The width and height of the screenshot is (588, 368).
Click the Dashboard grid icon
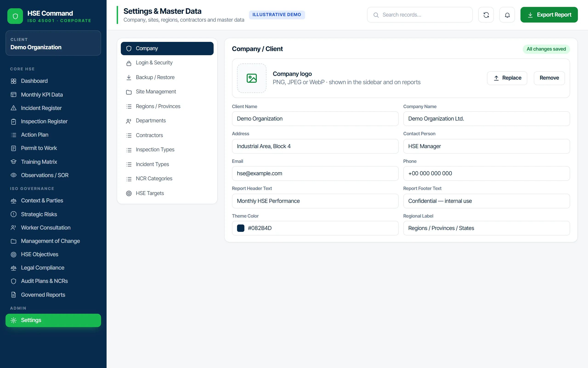coord(14,81)
